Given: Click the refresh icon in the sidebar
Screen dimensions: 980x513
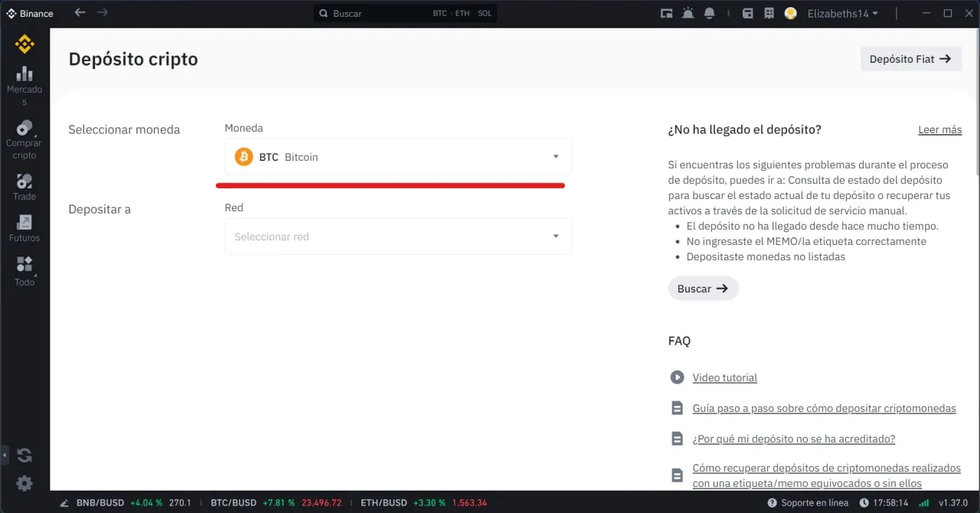Looking at the screenshot, I should (24, 456).
